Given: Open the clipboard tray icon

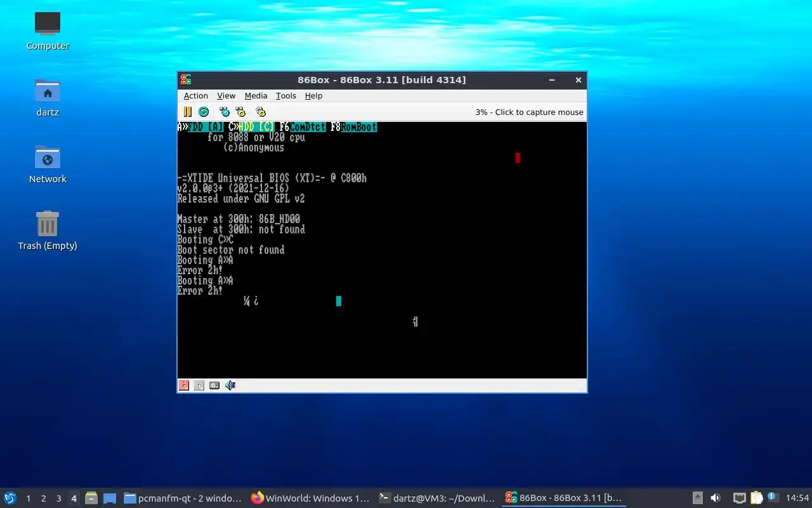Looking at the screenshot, I should 756,498.
